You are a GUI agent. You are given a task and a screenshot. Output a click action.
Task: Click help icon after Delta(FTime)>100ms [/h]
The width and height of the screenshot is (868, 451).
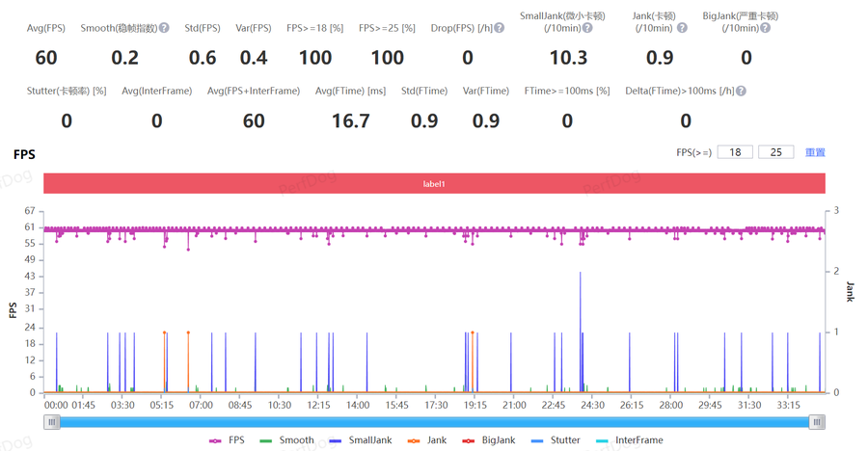[x=742, y=92]
